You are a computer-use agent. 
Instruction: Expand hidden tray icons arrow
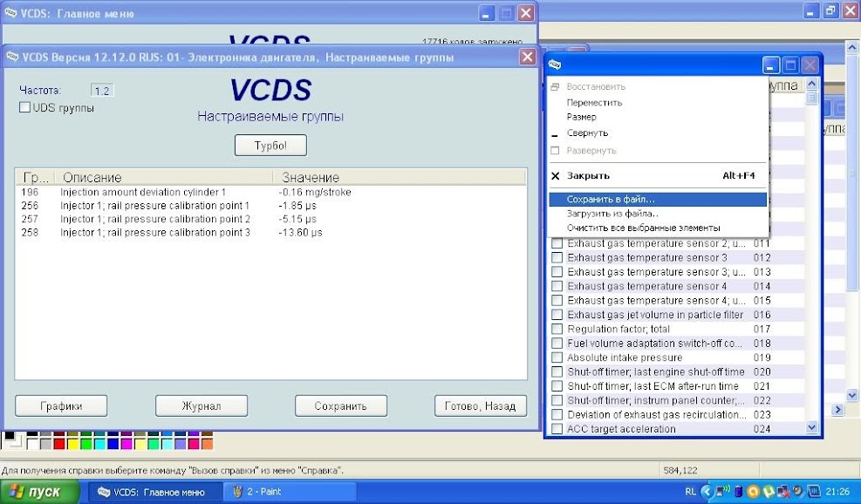[x=707, y=492]
